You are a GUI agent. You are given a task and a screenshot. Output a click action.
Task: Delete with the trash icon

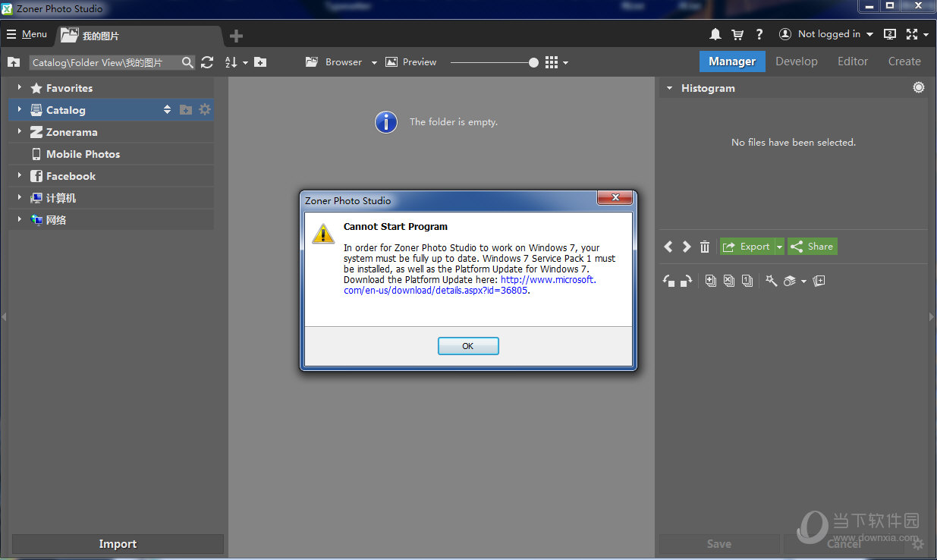tap(705, 247)
